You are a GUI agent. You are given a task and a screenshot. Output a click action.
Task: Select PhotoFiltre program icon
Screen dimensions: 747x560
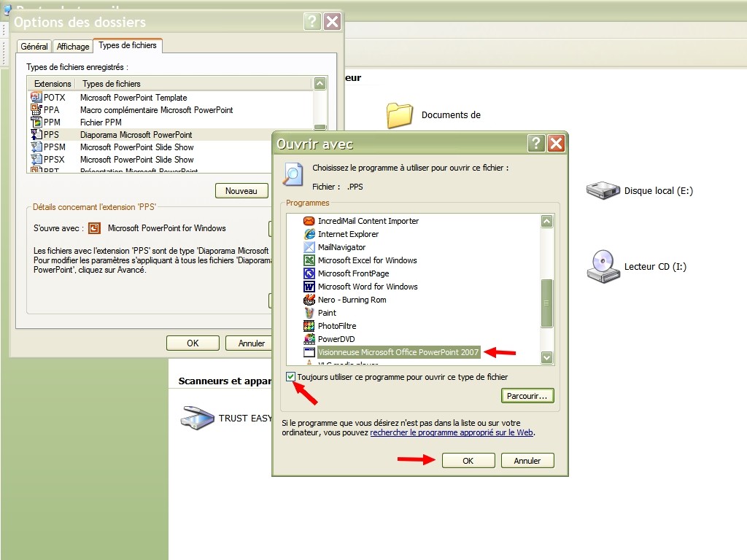(309, 326)
